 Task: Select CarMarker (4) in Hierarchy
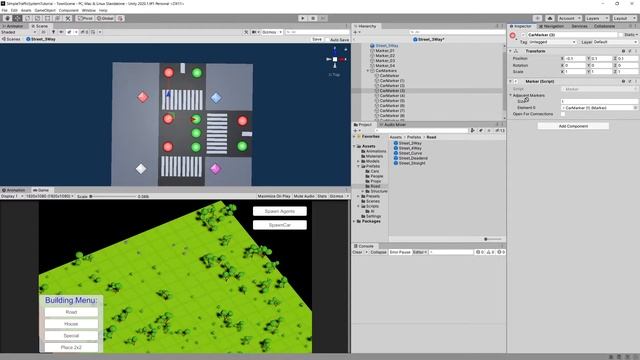392,96
